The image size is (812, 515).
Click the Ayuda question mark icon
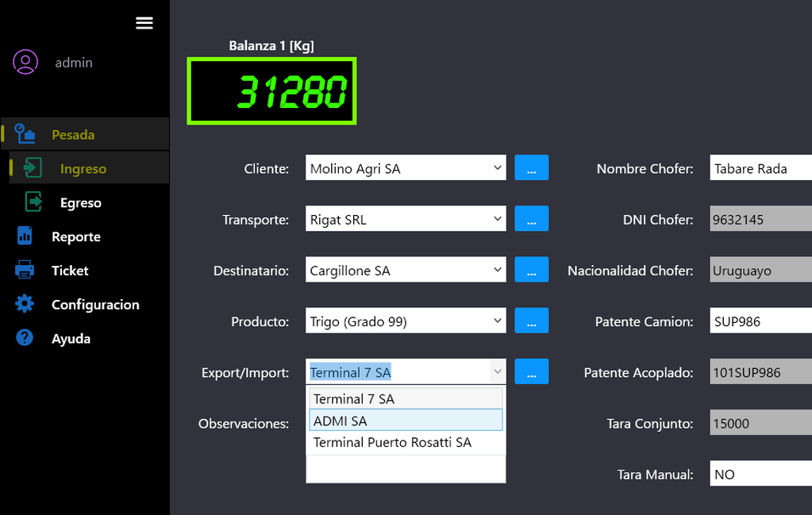coord(25,338)
